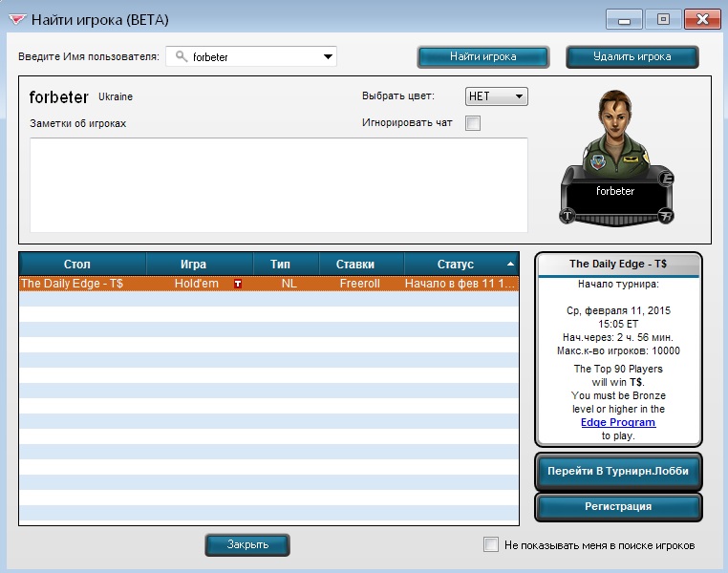Minimize the Найти игрока window

pyautogui.click(x=624, y=20)
